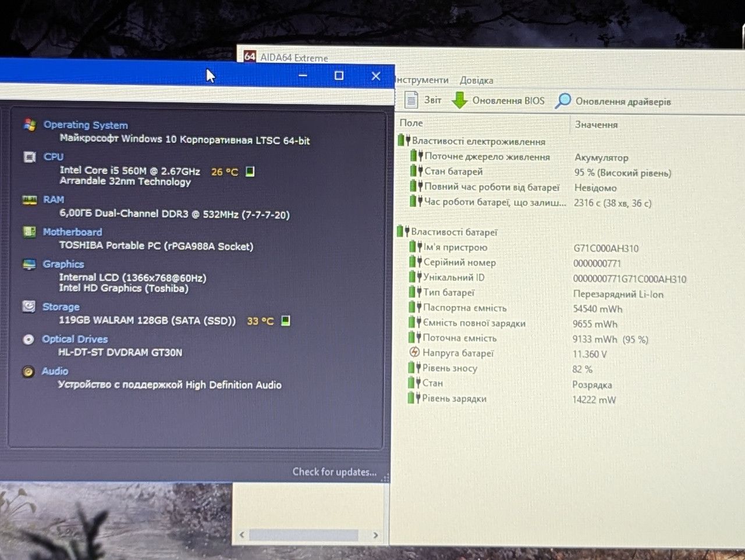Viewport: 745px width, 560px height.
Task: Collapse the Властивості батареї group
Action: tap(403, 231)
